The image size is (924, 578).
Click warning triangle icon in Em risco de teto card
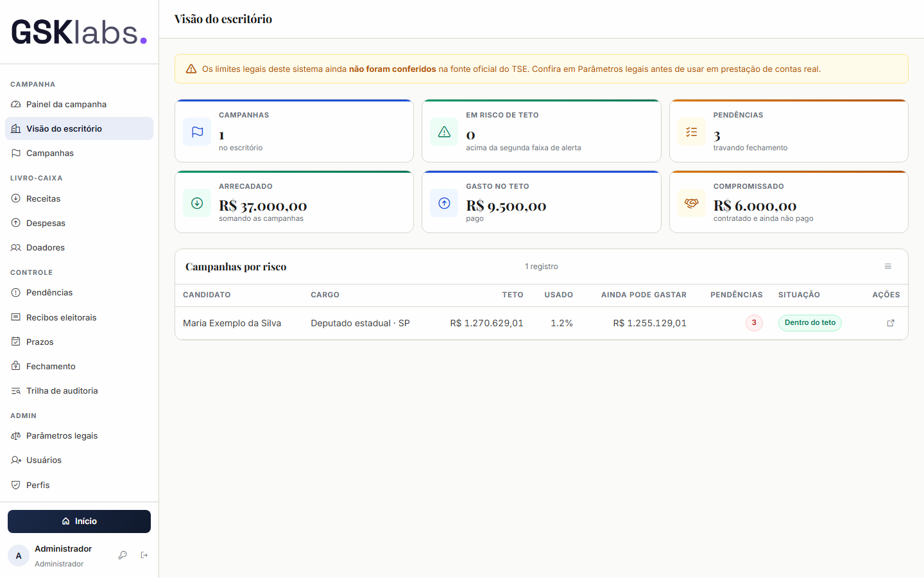[444, 132]
